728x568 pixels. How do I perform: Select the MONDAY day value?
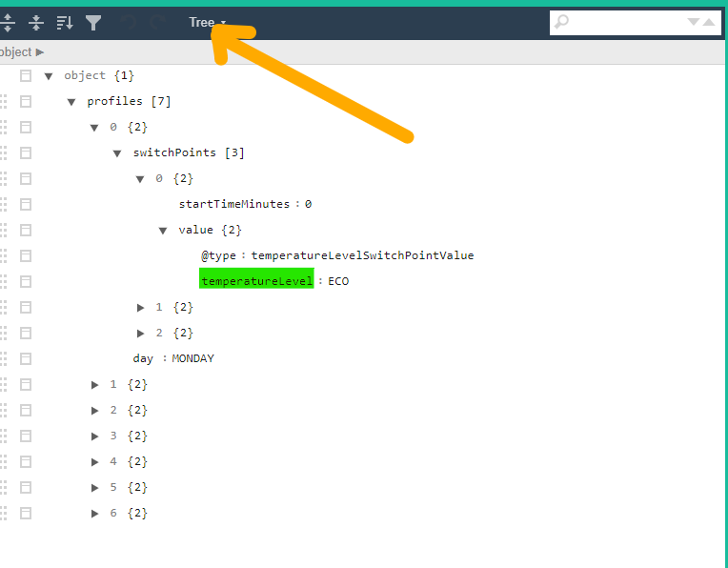tap(192, 358)
